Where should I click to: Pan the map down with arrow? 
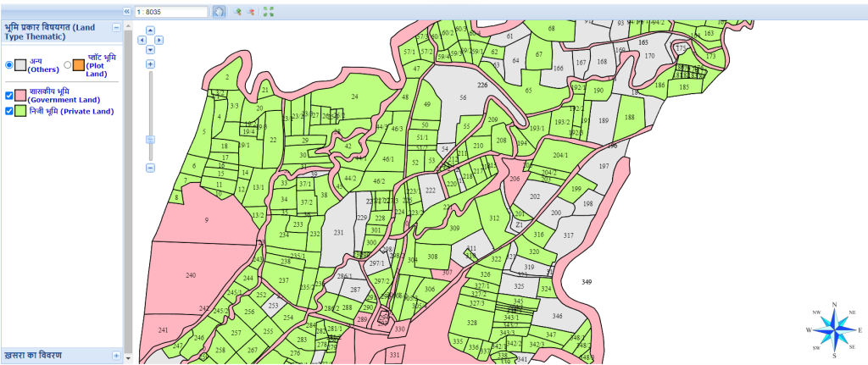coord(150,48)
